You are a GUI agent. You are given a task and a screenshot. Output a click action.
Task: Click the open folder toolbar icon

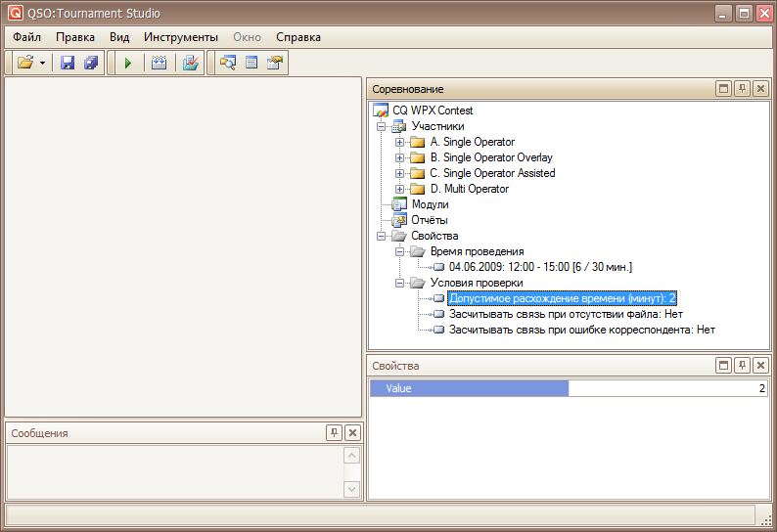click(25, 63)
